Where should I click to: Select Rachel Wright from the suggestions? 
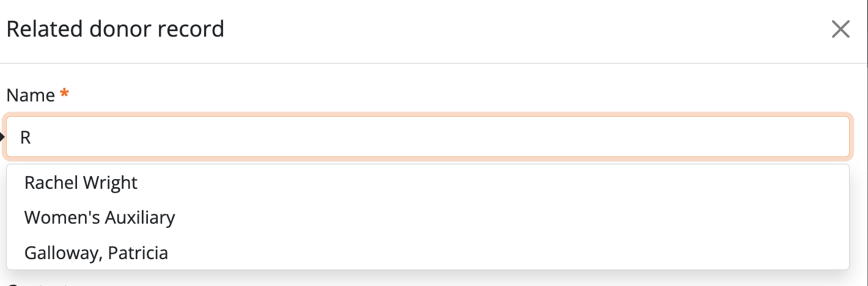coord(81,182)
